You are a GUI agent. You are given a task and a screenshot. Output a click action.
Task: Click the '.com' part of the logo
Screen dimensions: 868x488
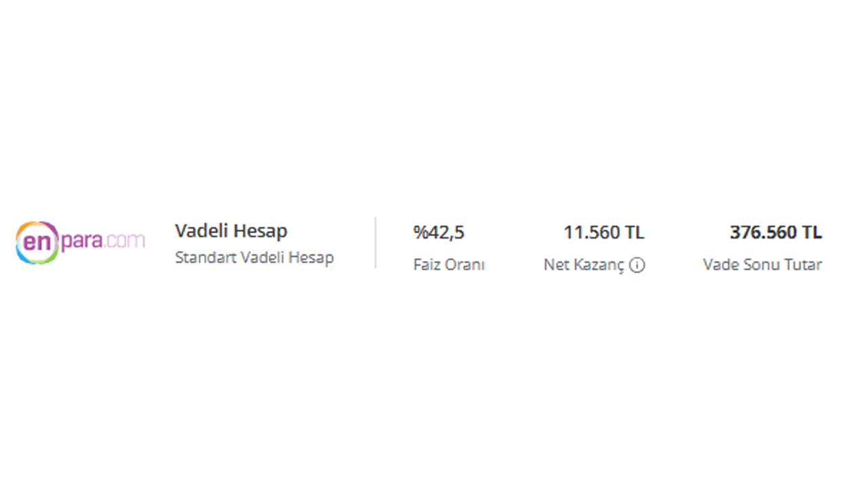pyautogui.click(x=124, y=240)
